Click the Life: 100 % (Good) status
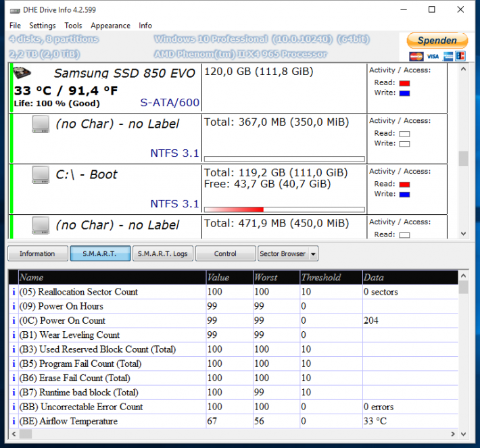Image resolution: width=480 pixels, height=448 pixels. [57, 103]
